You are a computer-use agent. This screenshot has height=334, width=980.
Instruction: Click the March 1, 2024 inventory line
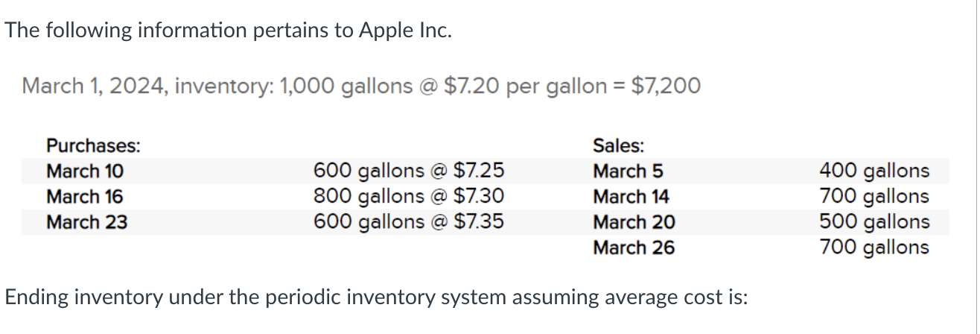tap(360, 86)
